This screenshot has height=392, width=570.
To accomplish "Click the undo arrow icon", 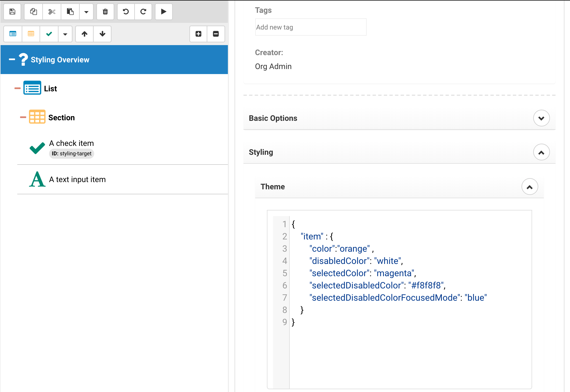I will tap(126, 12).
